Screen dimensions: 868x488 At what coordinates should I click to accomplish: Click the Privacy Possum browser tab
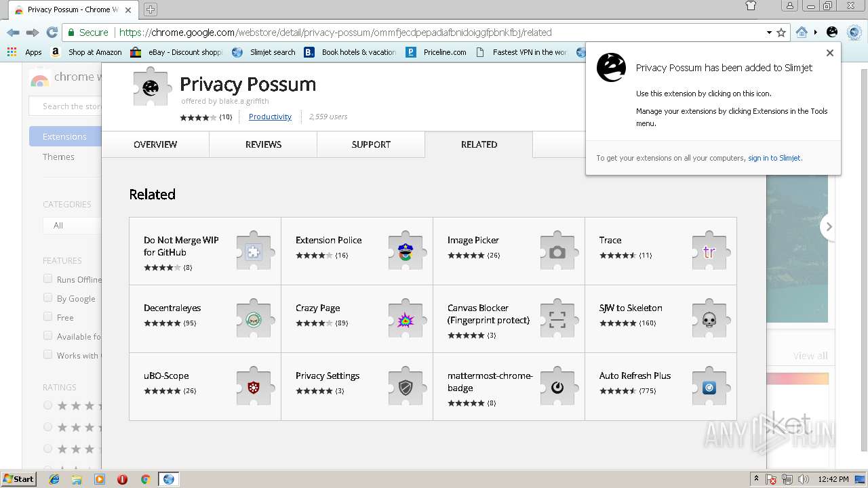[x=72, y=9]
